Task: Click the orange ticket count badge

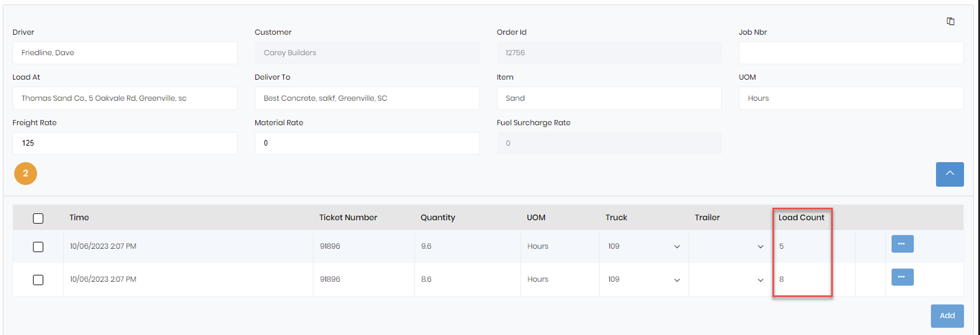Action: [25, 174]
